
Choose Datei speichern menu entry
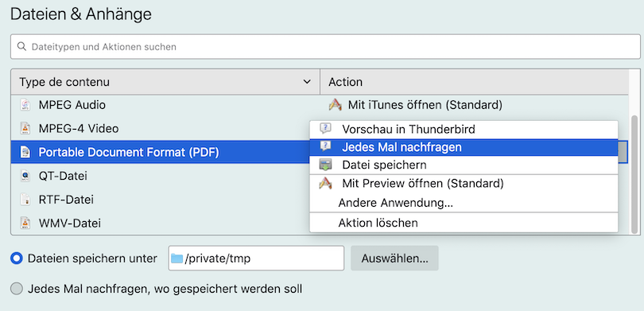pyautogui.click(x=464, y=165)
